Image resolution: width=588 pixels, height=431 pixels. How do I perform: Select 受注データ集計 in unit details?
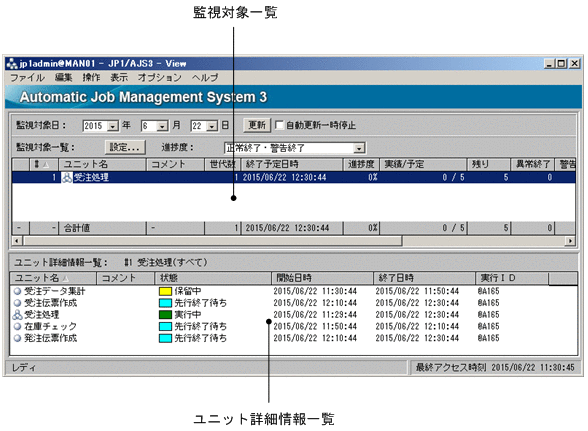(x=55, y=291)
